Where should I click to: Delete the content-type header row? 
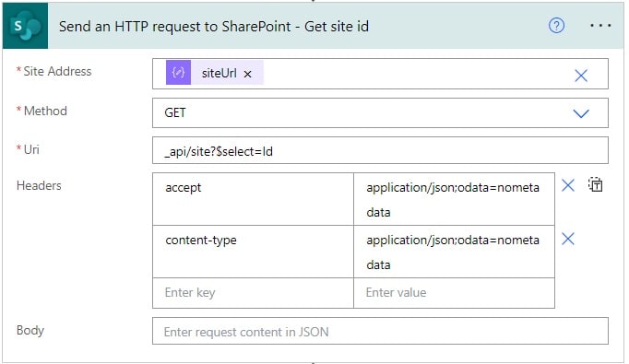[567, 239]
